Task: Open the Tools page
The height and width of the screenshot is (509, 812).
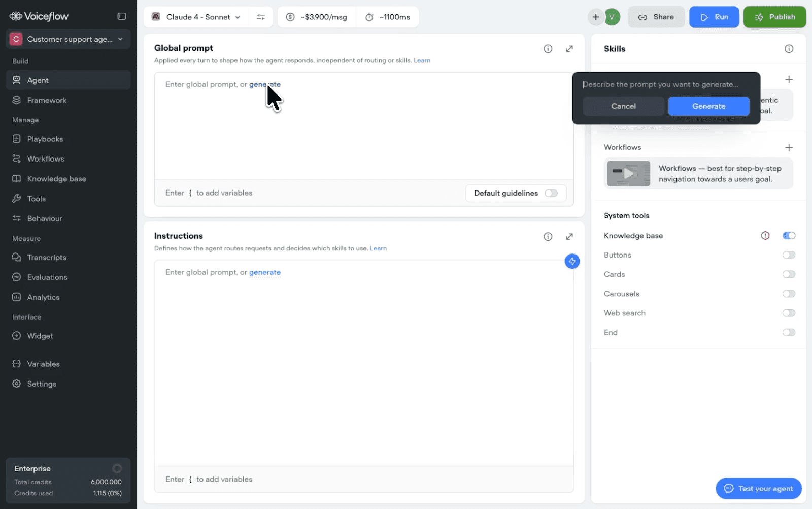Action: pyautogui.click(x=68, y=199)
